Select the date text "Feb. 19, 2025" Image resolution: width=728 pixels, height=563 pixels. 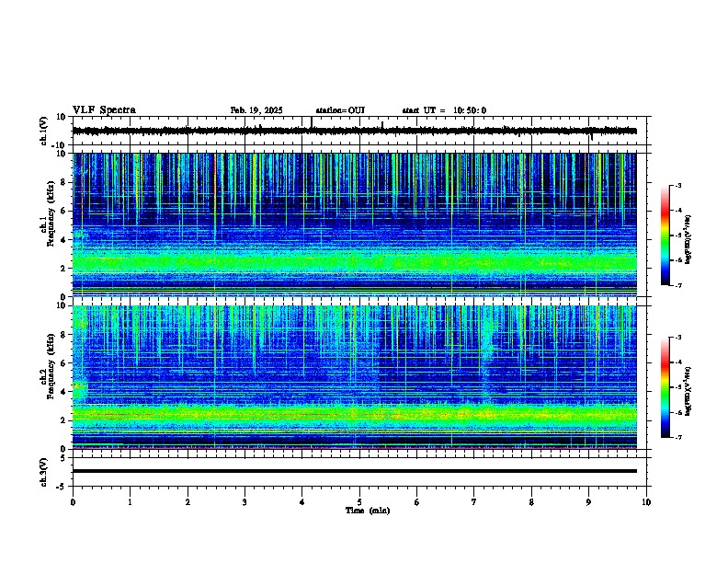(x=256, y=110)
